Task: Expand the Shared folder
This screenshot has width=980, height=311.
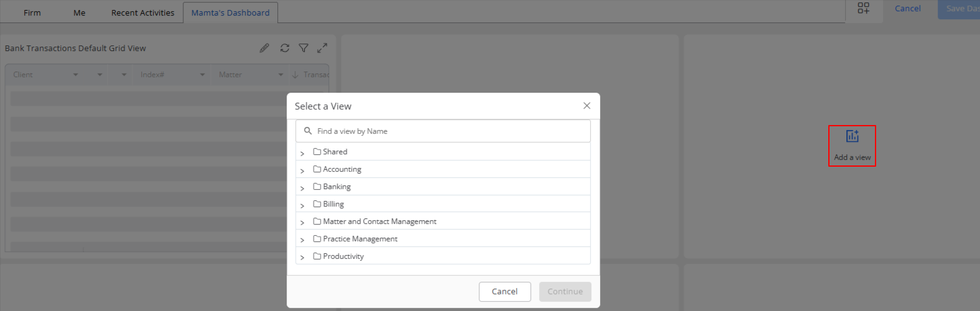Action: pyautogui.click(x=302, y=153)
